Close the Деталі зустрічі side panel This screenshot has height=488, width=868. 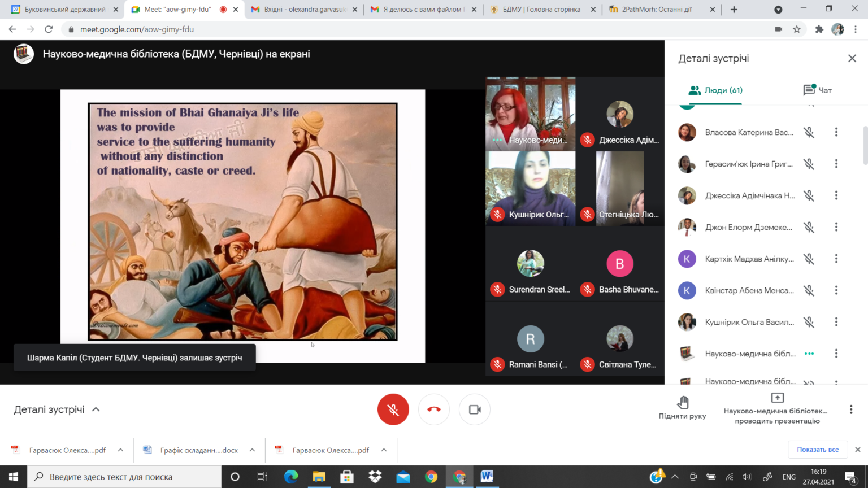852,59
